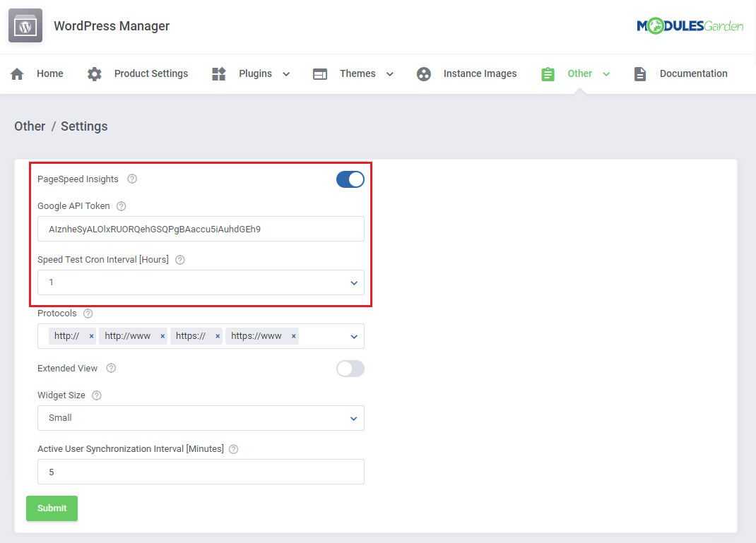Open Product Settings menu item
Image resolution: width=756 pixels, height=543 pixels.
click(x=151, y=73)
